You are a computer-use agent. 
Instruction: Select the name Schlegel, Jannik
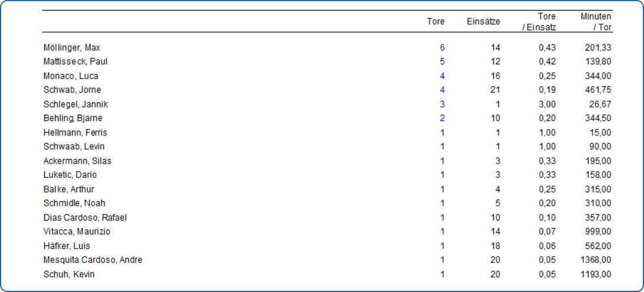coord(76,104)
